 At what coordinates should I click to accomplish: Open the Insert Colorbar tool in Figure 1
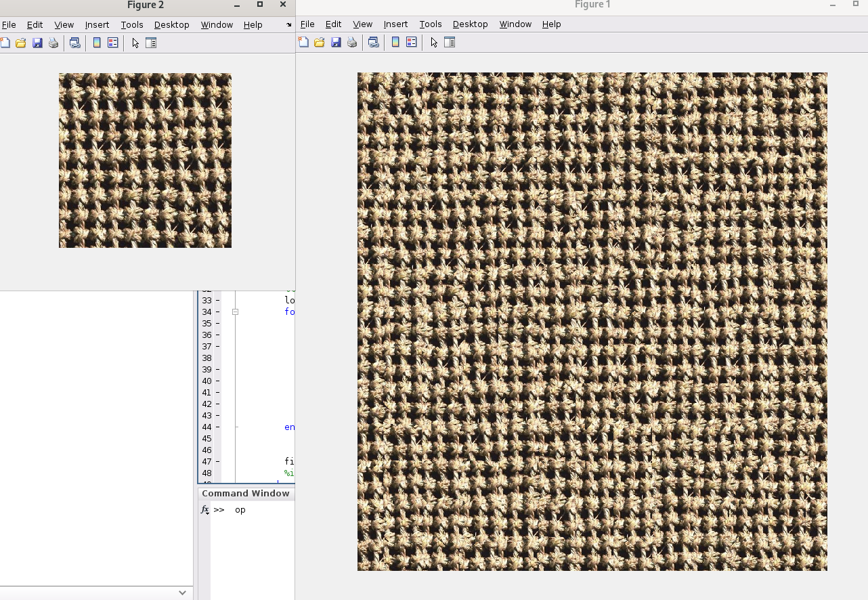click(x=395, y=42)
